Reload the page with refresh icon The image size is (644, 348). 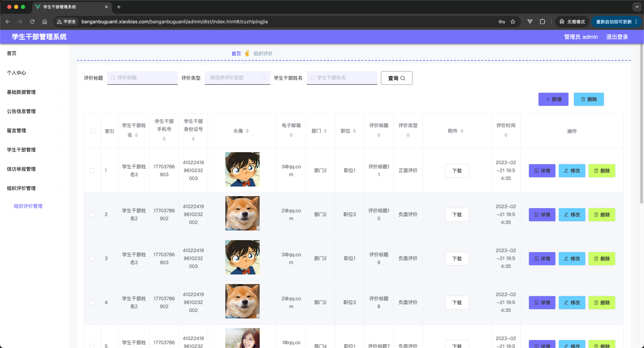[32, 22]
